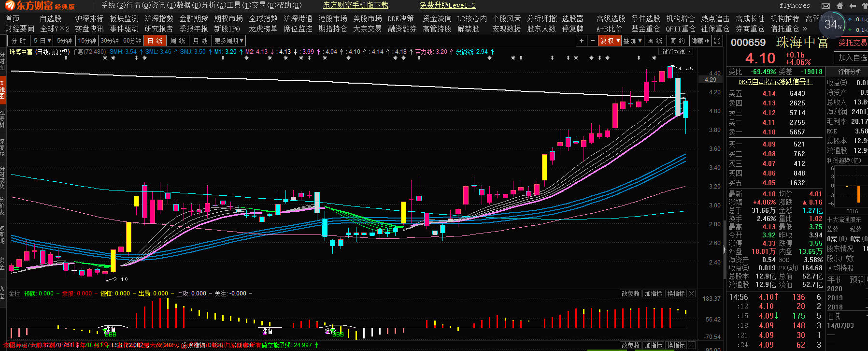
Task: Zoom out chart with minus button
Action: click(x=592, y=41)
